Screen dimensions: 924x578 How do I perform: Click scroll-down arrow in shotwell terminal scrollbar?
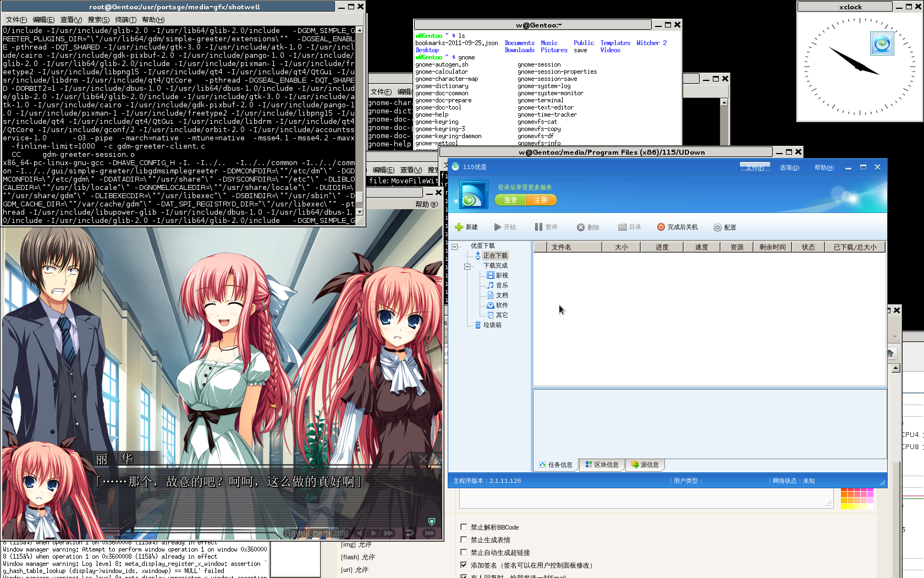click(359, 212)
